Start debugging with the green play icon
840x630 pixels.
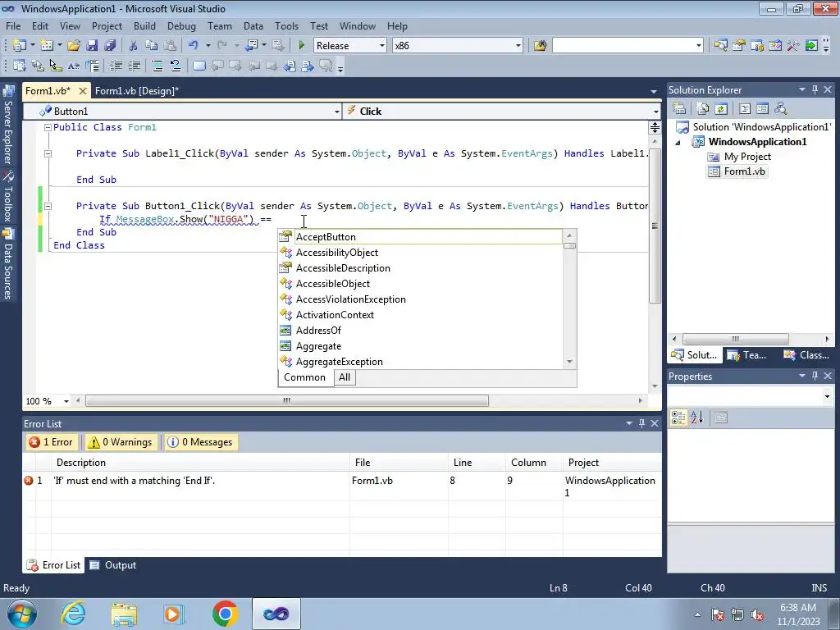[x=302, y=46]
